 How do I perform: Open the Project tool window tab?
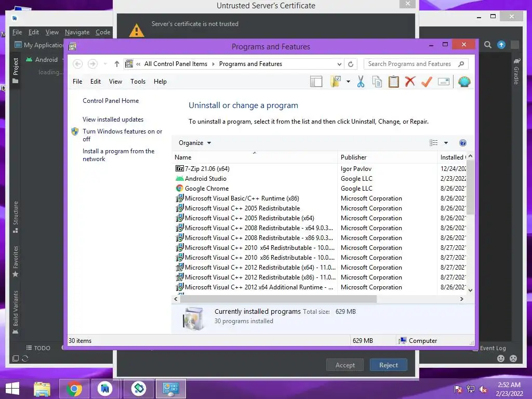(x=15, y=70)
